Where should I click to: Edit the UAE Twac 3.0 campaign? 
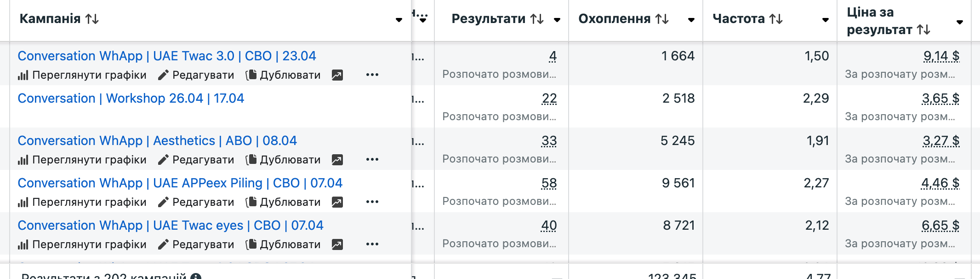198,74
